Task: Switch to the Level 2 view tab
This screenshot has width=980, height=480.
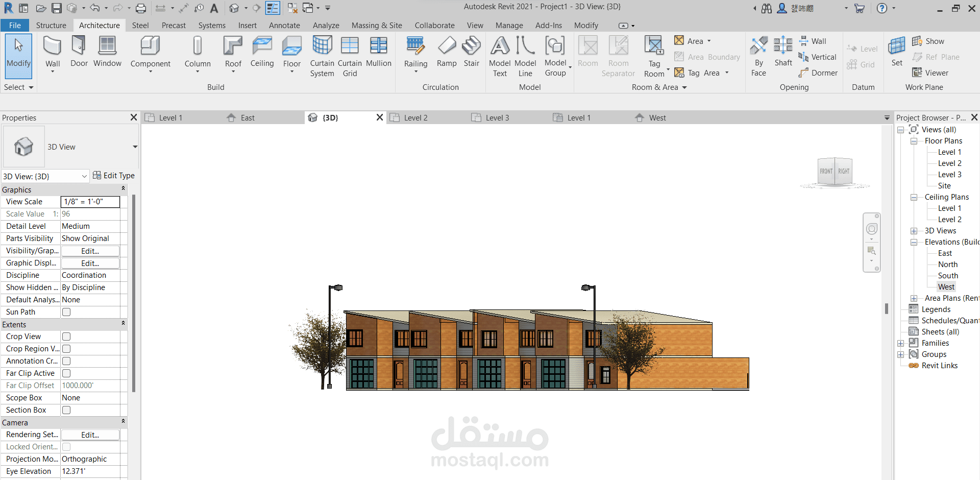Action: tap(415, 118)
